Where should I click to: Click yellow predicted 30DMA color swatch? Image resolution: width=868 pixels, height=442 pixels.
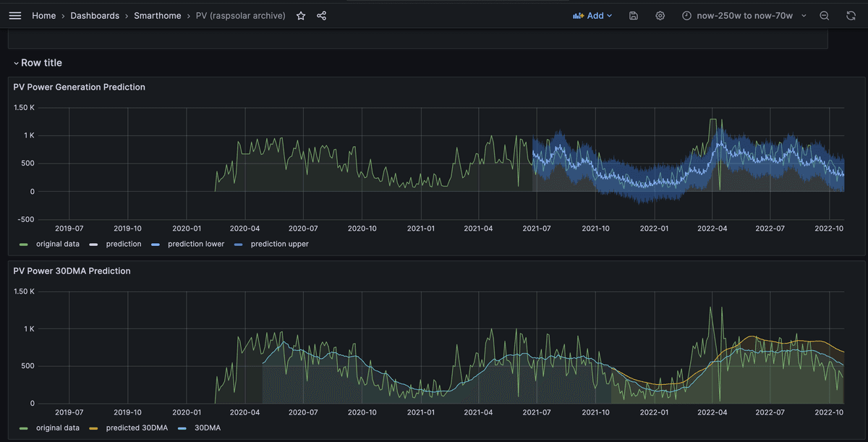[x=94, y=428]
